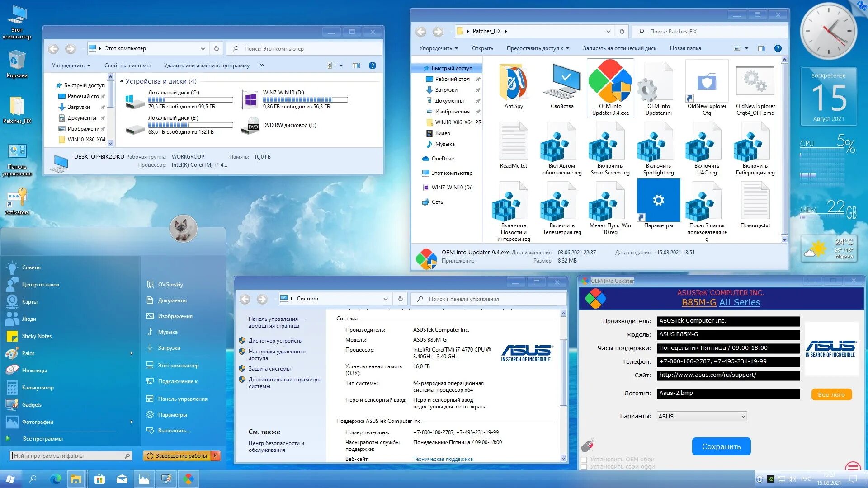Expand the Упорядочить menu in Patches_FIX window
Viewport: 868px width, 488px height.
(438, 48)
